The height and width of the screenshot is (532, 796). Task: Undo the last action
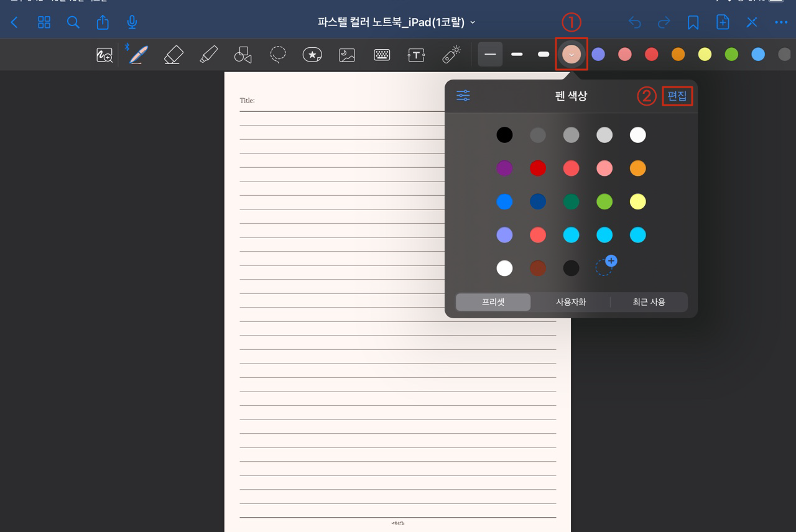pos(634,22)
